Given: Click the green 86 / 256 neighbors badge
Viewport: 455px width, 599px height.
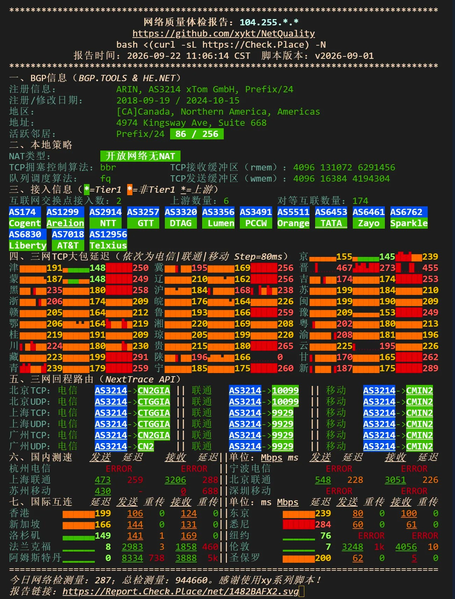Looking at the screenshot, I should pyautogui.click(x=197, y=134).
